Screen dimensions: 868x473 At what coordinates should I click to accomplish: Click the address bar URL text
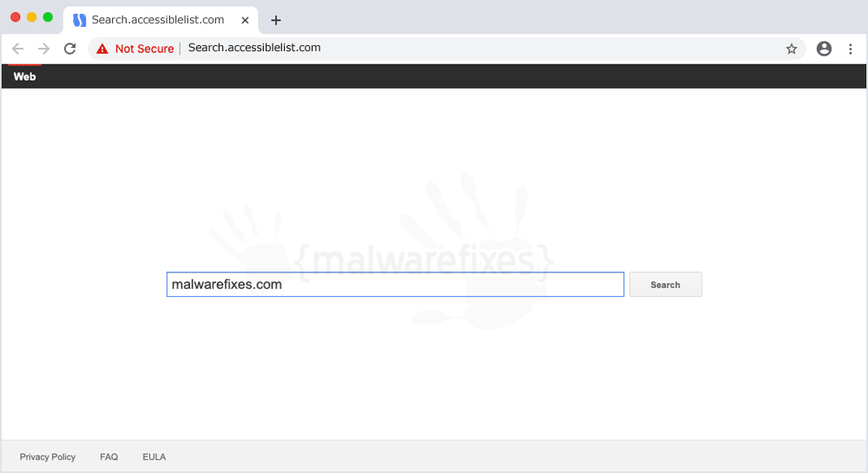click(254, 48)
